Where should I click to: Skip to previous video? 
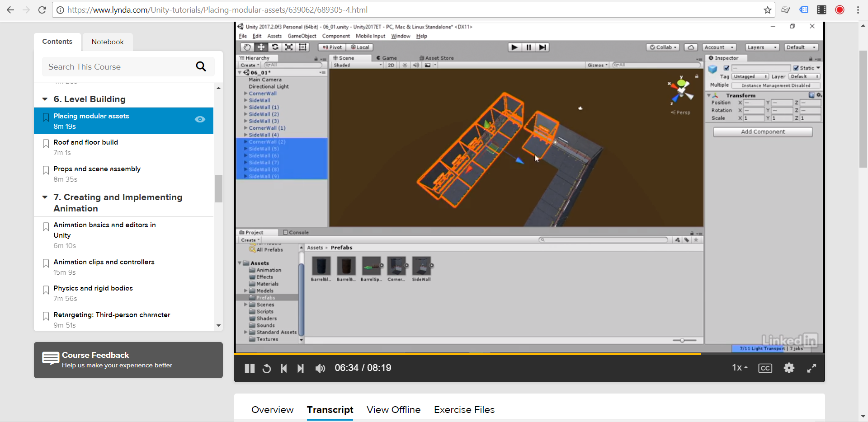(283, 368)
